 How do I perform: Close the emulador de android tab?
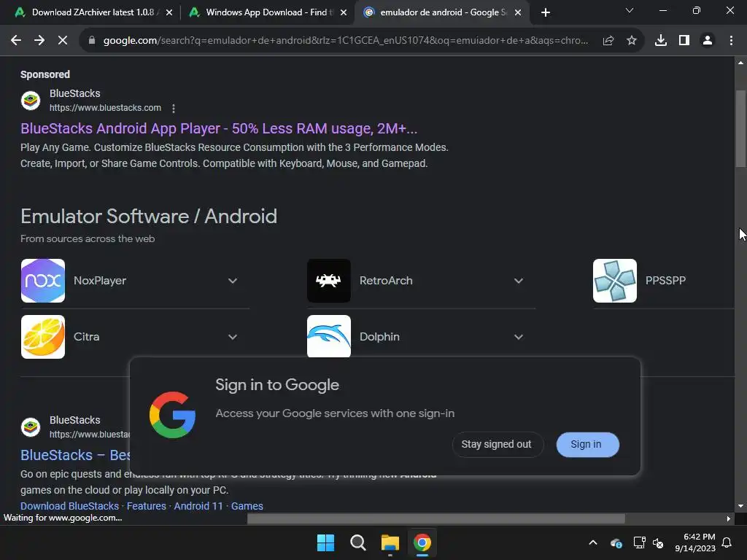(518, 12)
